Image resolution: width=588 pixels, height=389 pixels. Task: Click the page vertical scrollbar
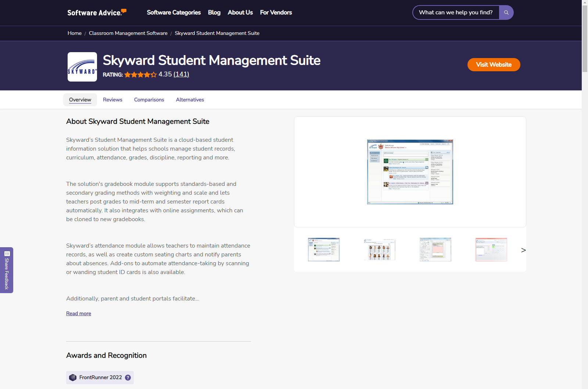(585, 39)
